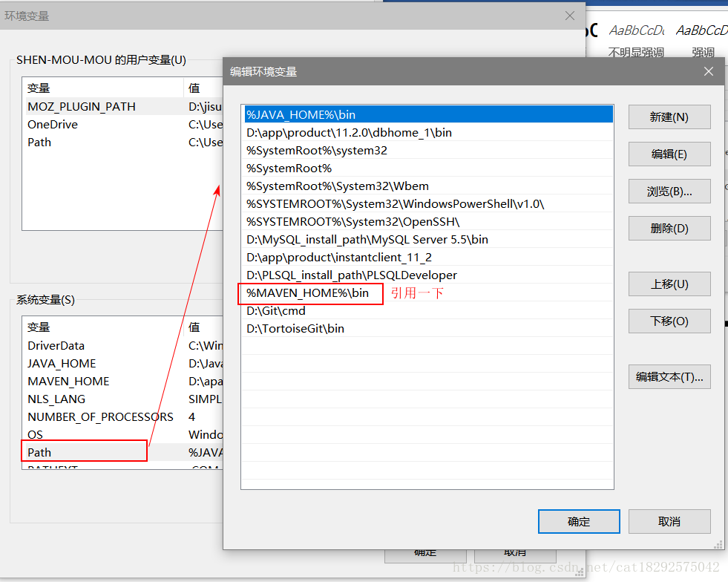The height and width of the screenshot is (582, 728).
Task: Select OneDrive user variable row
Action: point(123,125)
